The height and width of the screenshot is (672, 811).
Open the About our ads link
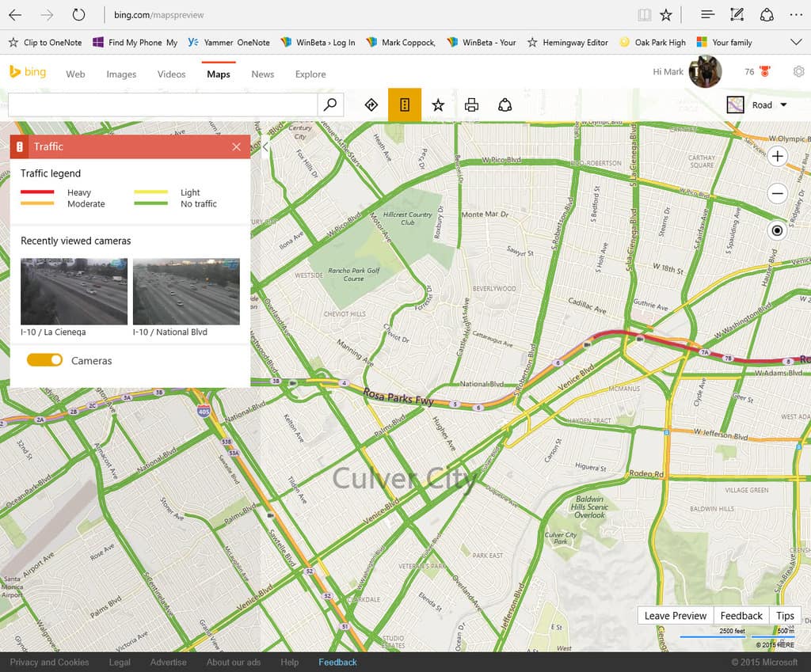tap(234, 663)
